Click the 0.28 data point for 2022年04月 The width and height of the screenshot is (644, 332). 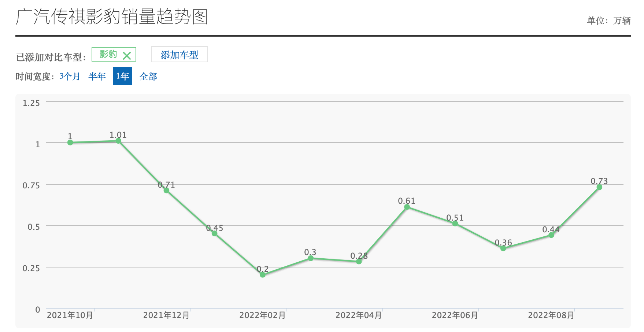pyautogui.click(x=359, y=262)
